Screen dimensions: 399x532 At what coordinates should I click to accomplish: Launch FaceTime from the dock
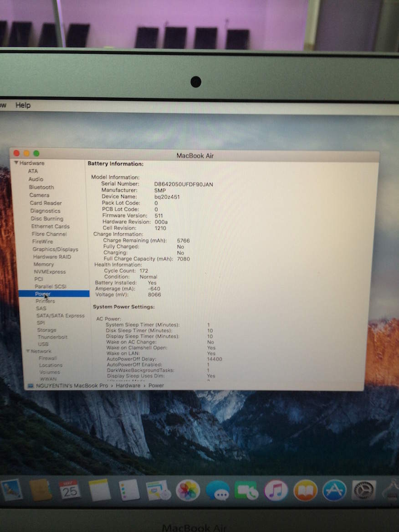coord(246,491)
